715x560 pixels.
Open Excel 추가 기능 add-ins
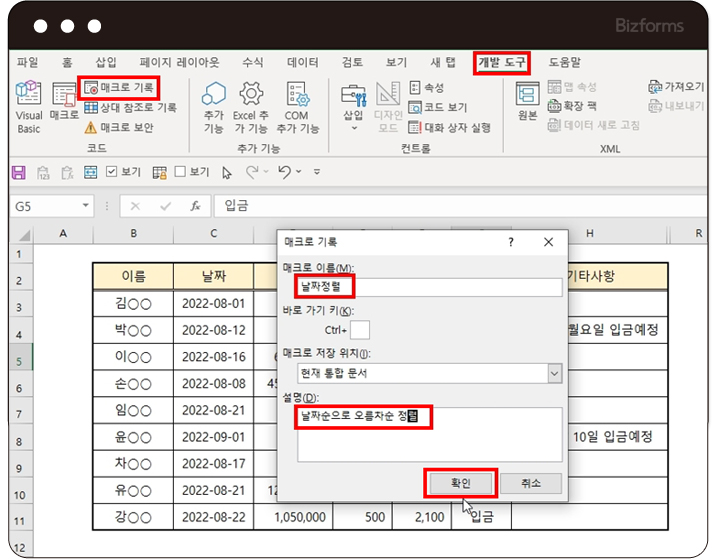(x=251, y=106)
